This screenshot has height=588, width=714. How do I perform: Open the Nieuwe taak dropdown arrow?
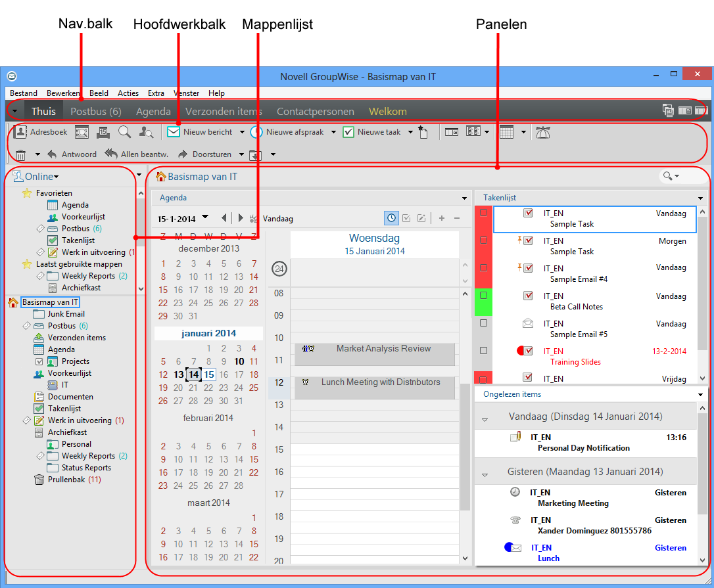pos(410,132)
